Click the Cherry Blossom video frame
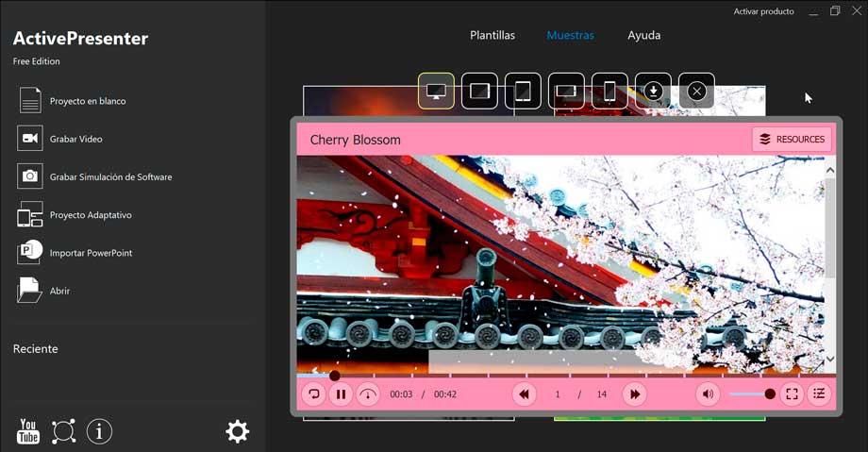868x452 pixels. (560, 264)
